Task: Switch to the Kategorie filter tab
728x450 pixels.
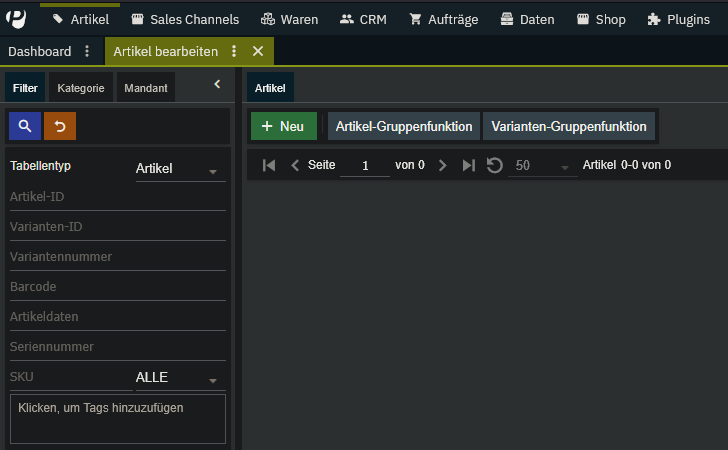Action: coord(81,88)
